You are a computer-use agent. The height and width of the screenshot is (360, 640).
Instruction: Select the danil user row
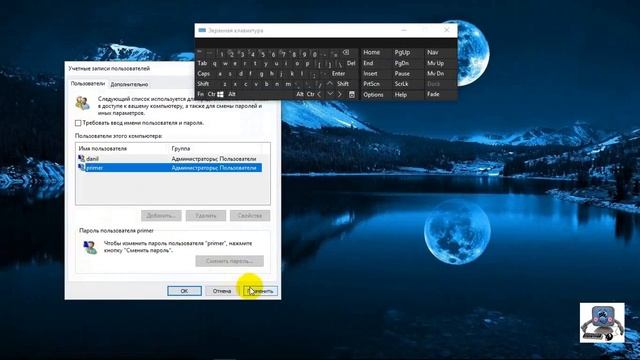coord(169,158)
